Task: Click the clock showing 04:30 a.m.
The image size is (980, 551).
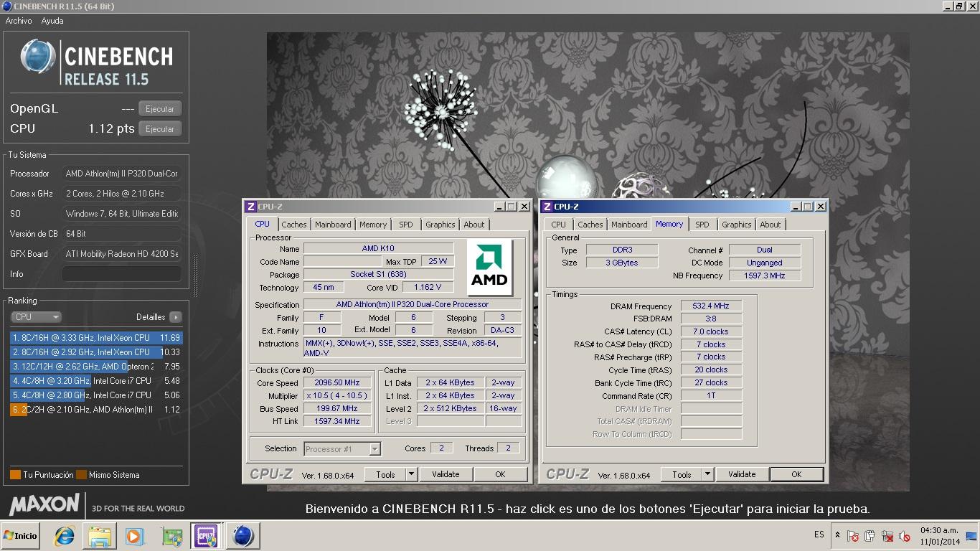Action: (x=939, y=531)
